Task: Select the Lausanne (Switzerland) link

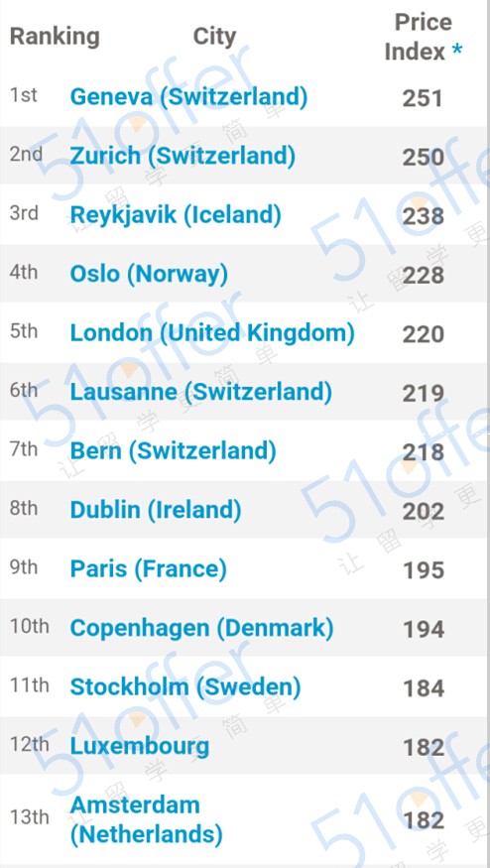Action: [x=201, y=392]
